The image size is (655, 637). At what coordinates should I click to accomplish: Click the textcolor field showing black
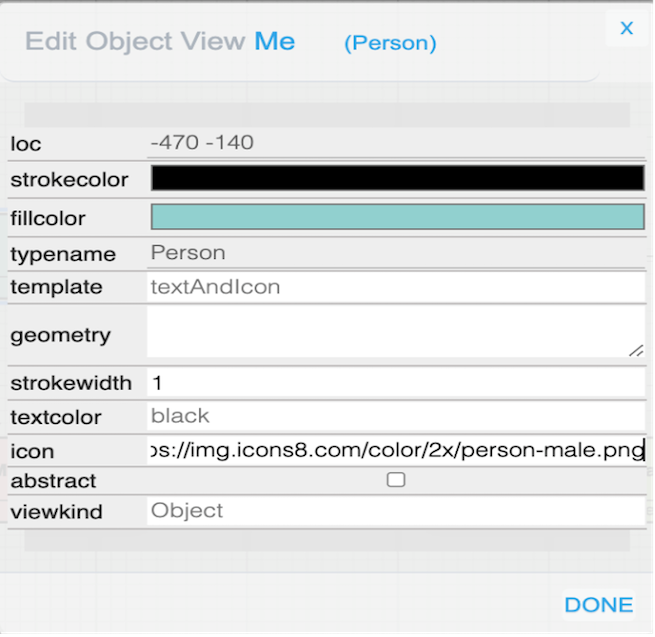(x=396, y=416)
